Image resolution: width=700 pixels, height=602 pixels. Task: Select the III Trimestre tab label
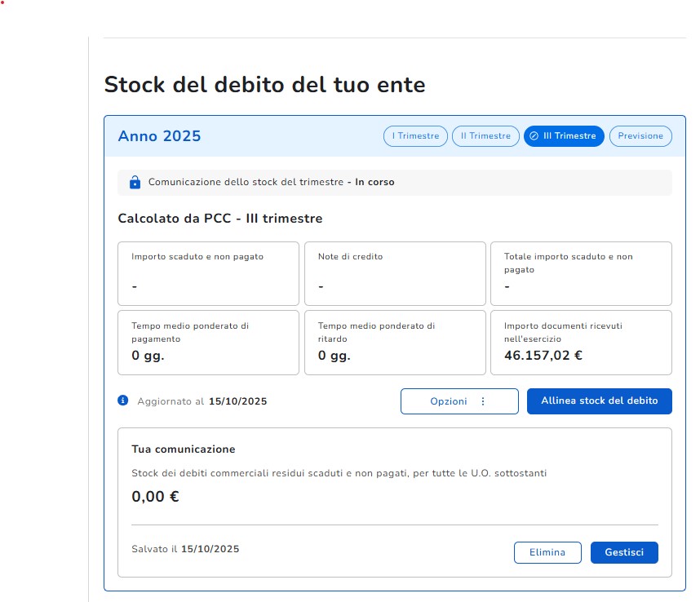point(569,136)
